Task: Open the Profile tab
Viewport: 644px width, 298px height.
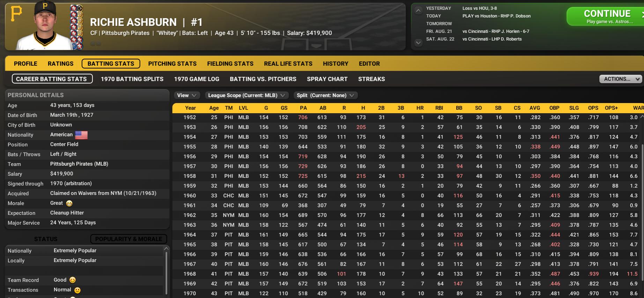Action: 25,64
